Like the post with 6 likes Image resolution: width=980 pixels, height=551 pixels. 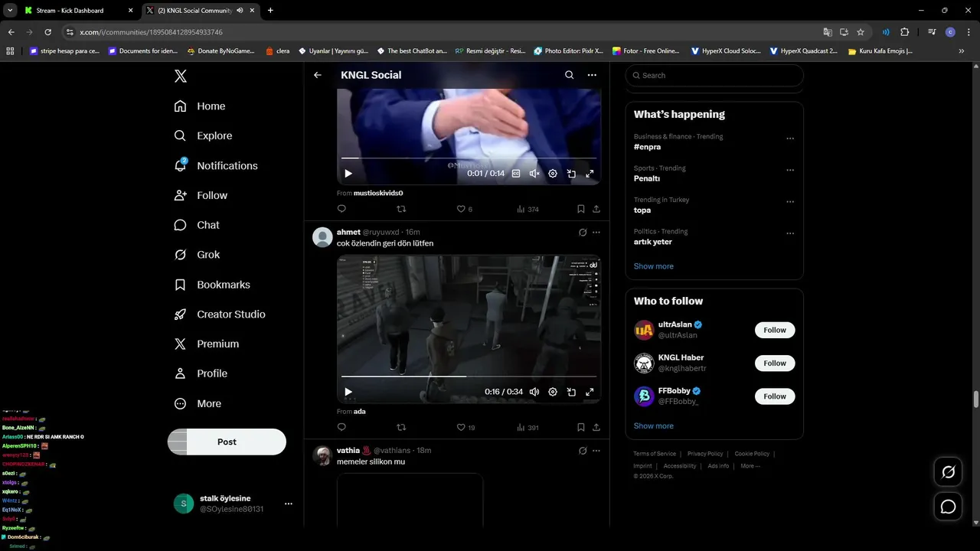(x=464, y=209)
